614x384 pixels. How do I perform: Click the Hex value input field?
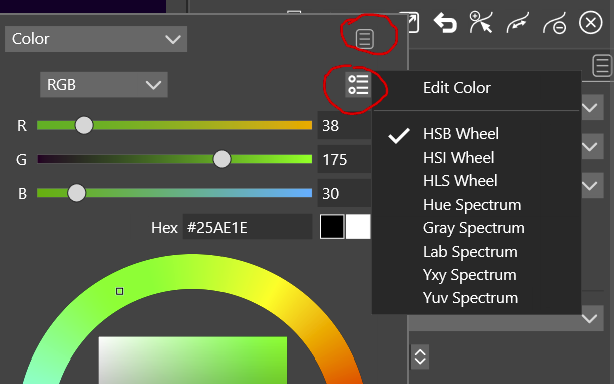[x=247, y=227]
